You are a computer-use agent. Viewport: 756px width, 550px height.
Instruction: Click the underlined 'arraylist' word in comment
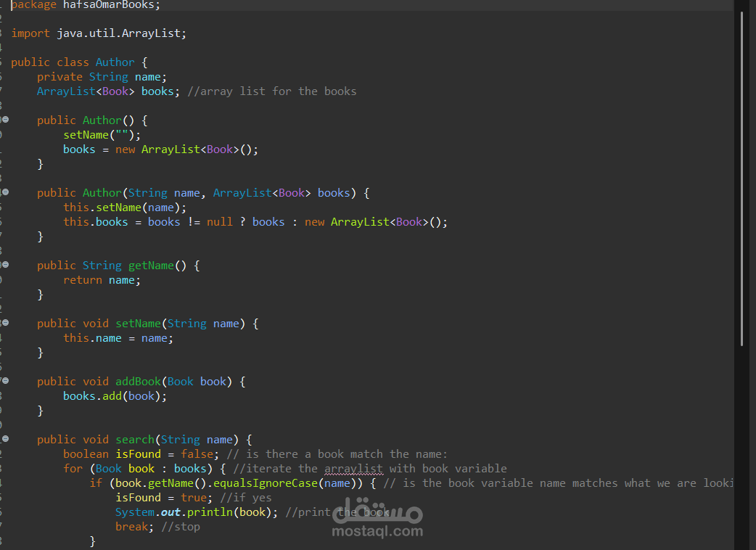353,469
